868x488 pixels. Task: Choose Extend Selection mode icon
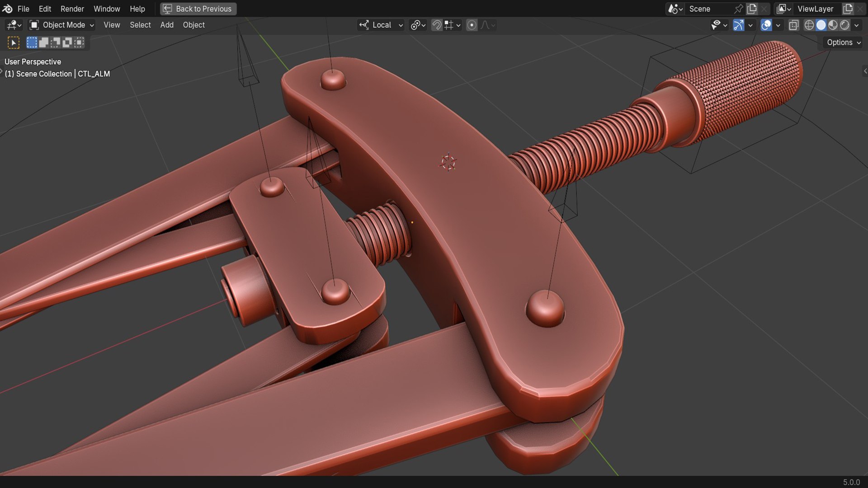[43, 42]
